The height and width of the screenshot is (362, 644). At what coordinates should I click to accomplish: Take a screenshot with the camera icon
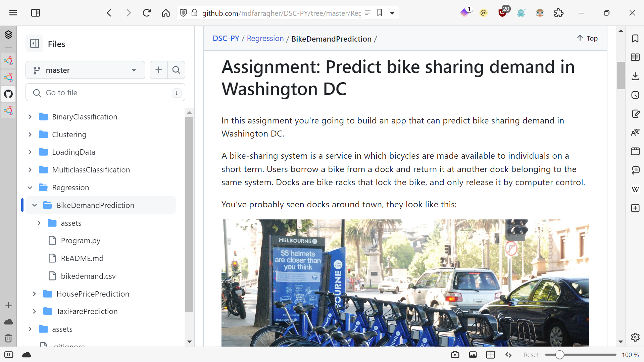tap(455, 355)
